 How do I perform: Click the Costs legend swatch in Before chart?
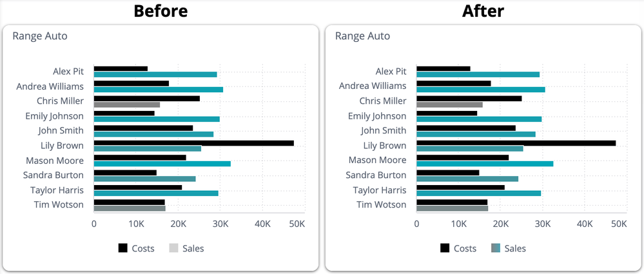(x=123, y=248)
